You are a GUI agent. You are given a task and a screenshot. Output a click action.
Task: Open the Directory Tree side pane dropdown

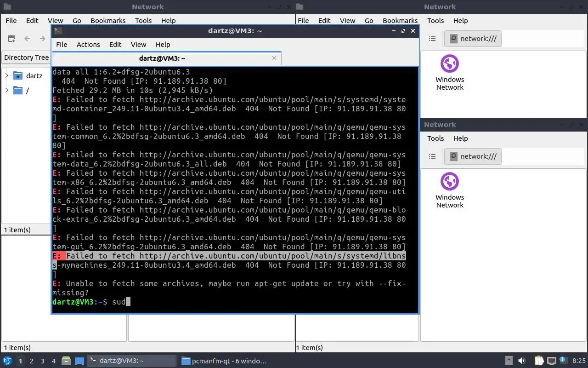tap(27, 57)
